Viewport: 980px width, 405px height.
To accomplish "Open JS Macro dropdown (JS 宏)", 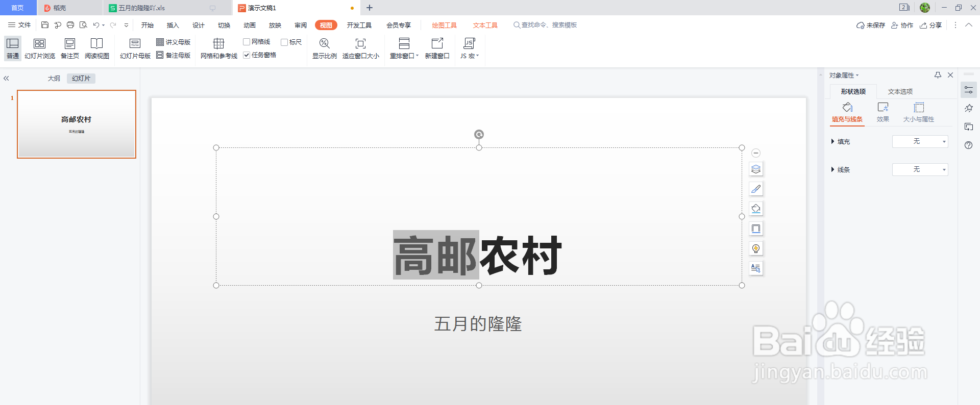I will coord(470,49).
